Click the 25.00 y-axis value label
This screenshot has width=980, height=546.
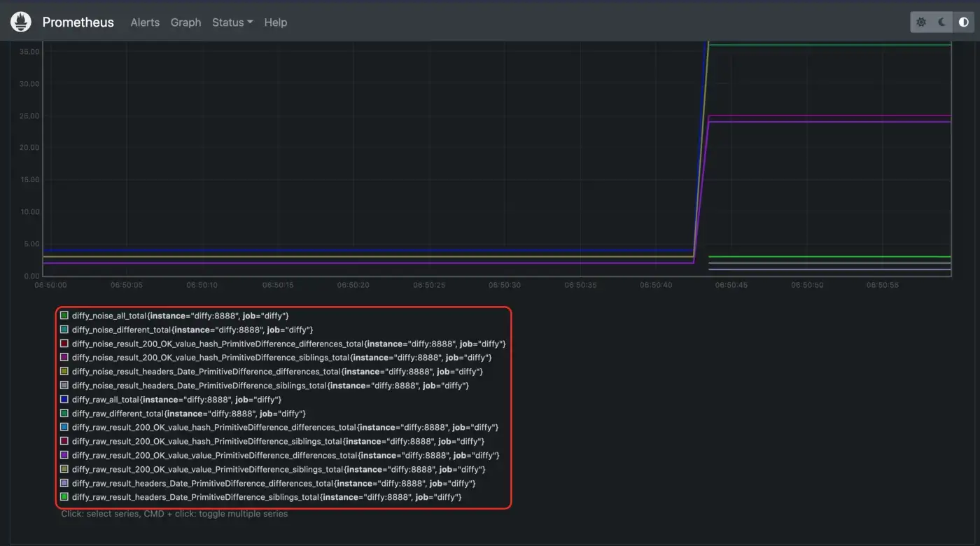[29, 115]
